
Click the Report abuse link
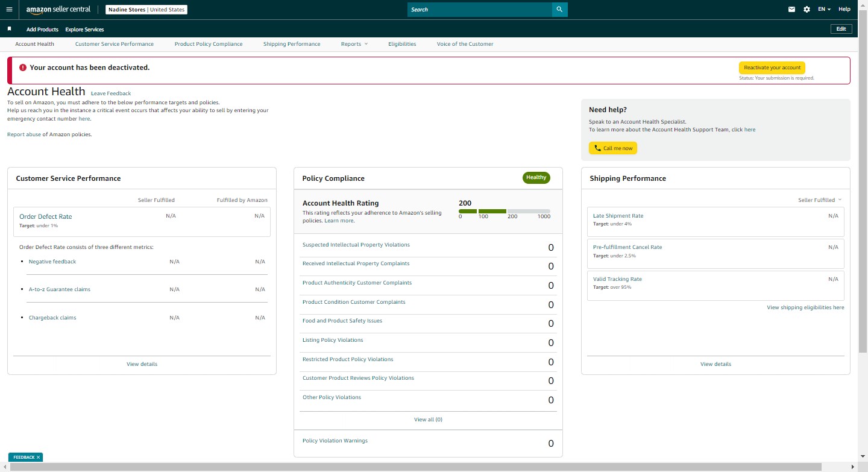[x=24, y=134]
